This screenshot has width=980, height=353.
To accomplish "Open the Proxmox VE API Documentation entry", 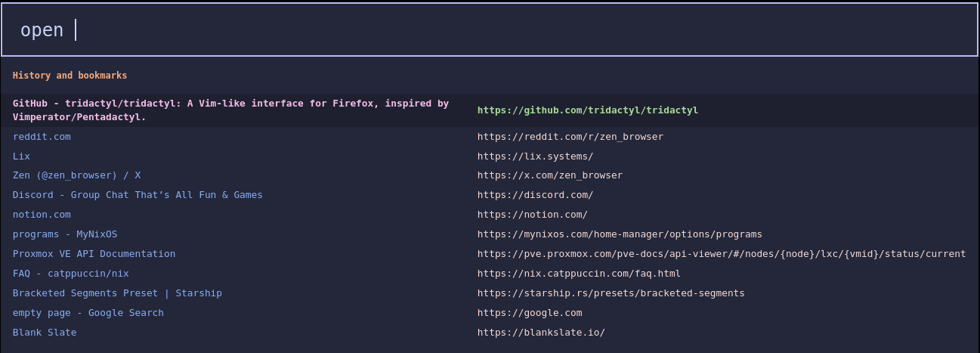I will (94, 254).
